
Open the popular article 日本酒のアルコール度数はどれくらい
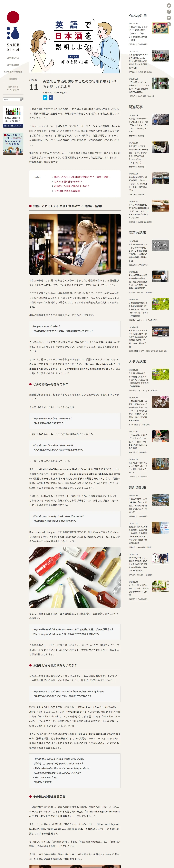[x=138, y=411]
